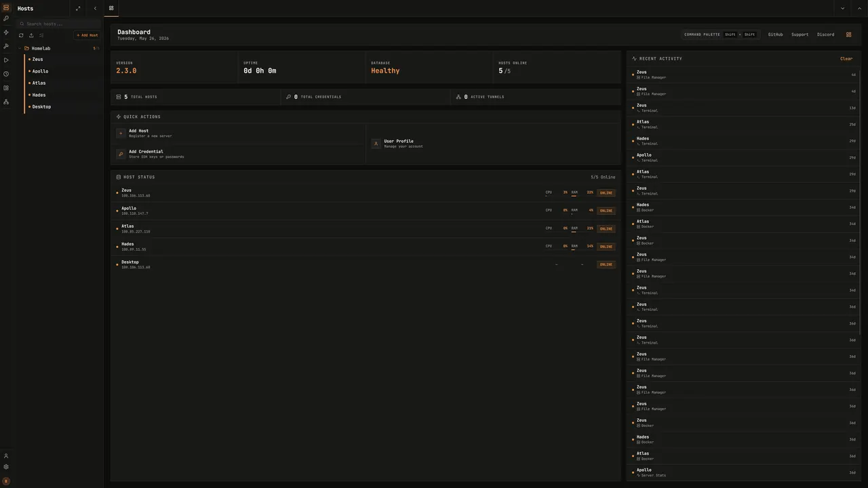
Task: Open the User Profile quick action
Action: 493,144
